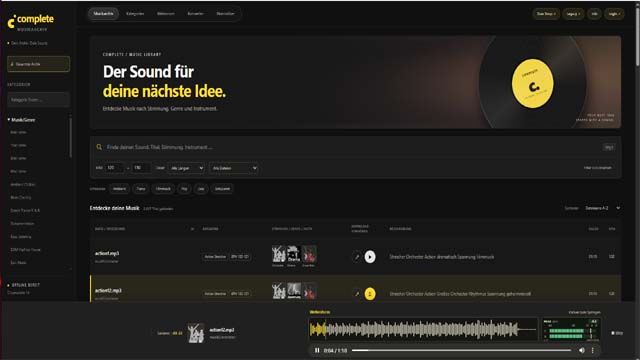The width and height of the screenshot is (640, 360).
Task: Click the Info pill button at top right
Action: (x=594, y=14)
